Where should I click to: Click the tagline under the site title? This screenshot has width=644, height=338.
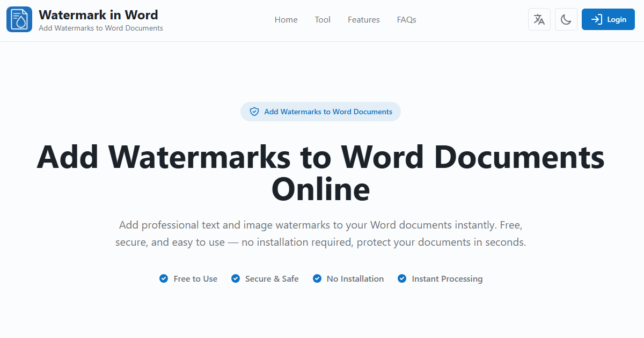100,28
